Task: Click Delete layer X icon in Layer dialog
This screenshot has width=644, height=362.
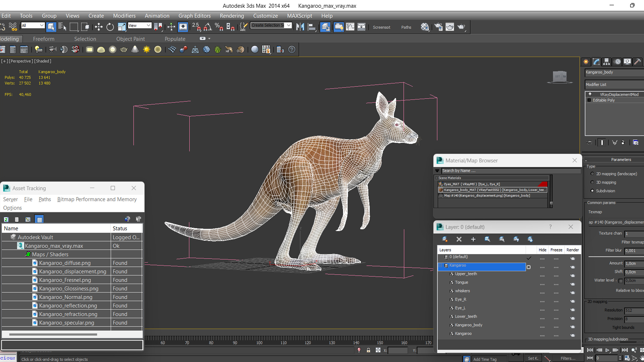Action: click(459, 239)
